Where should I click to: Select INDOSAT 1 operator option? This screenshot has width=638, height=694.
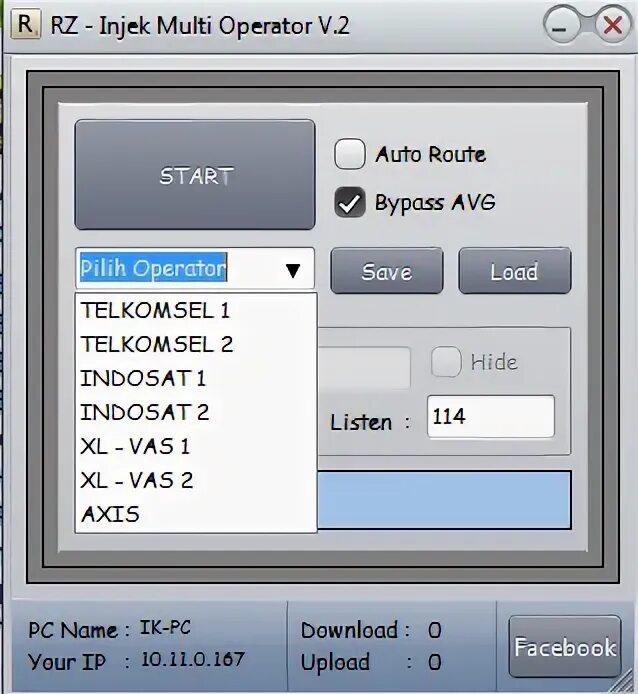tap(196, 378)
